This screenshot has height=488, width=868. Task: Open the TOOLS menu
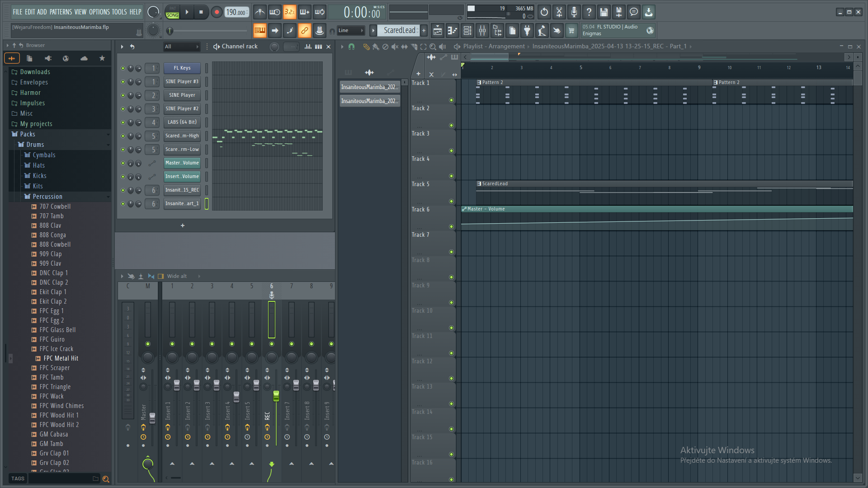tap(119, 12)
